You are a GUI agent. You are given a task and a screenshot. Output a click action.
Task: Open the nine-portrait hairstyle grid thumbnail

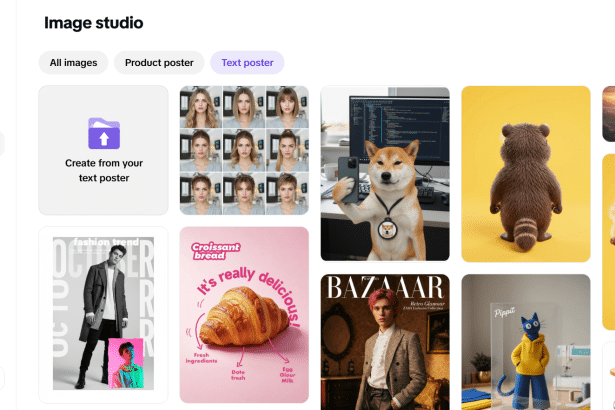coord(244,150)
